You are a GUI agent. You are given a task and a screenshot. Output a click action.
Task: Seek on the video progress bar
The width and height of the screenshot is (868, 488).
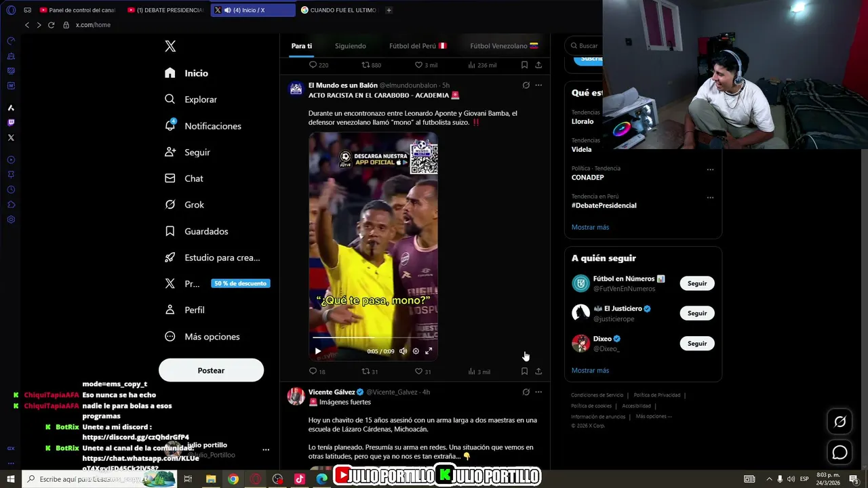373,337
